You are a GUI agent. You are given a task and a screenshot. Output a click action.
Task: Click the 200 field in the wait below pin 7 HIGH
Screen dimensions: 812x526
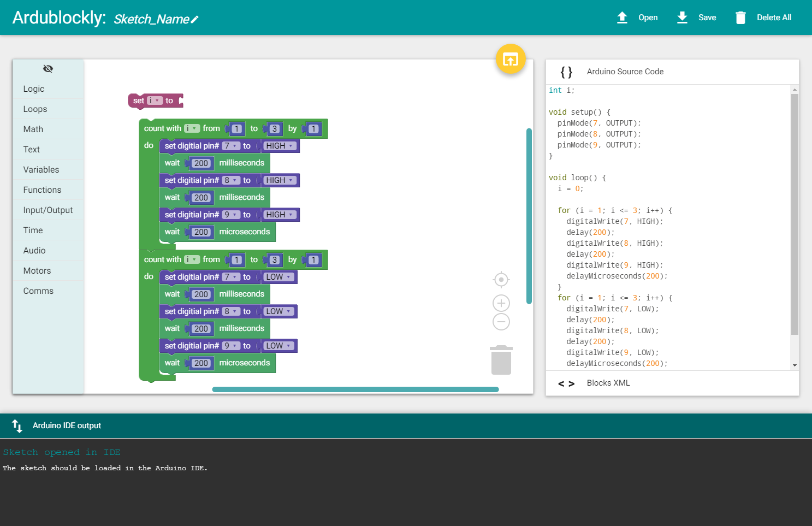click(x=201, y=163)
